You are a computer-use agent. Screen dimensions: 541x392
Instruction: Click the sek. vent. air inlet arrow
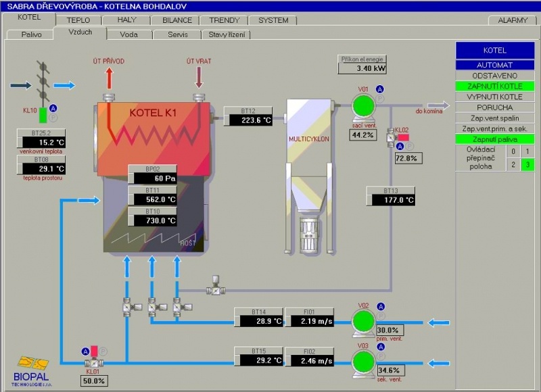point(439,363)
